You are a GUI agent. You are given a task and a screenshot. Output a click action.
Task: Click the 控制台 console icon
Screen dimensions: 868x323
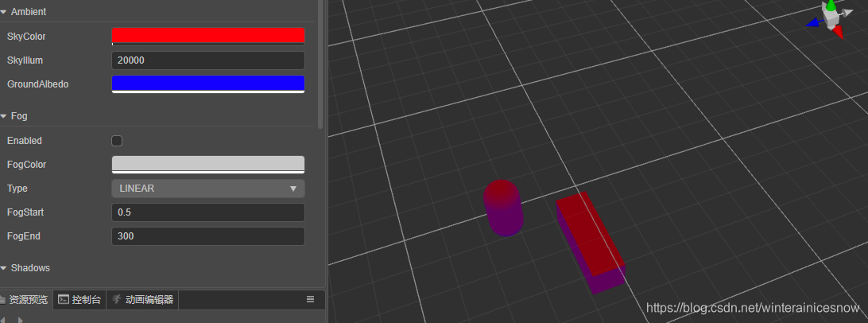pyautogui.click(x=64, y=300)
